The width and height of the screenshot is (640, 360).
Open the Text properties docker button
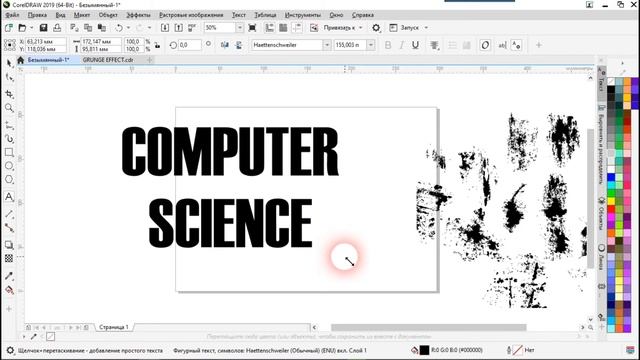(516, 45)
